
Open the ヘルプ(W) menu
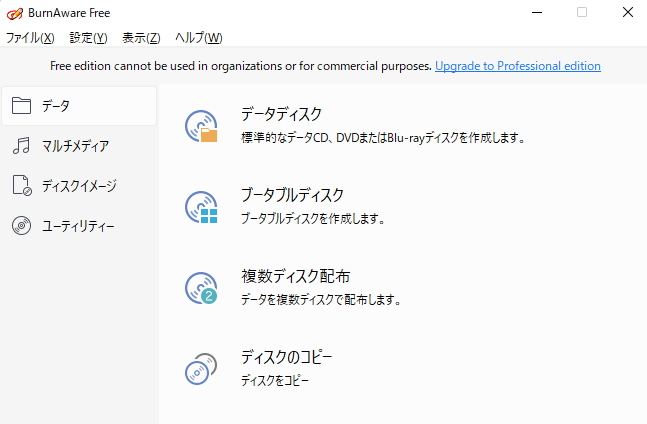click(198, 38)
